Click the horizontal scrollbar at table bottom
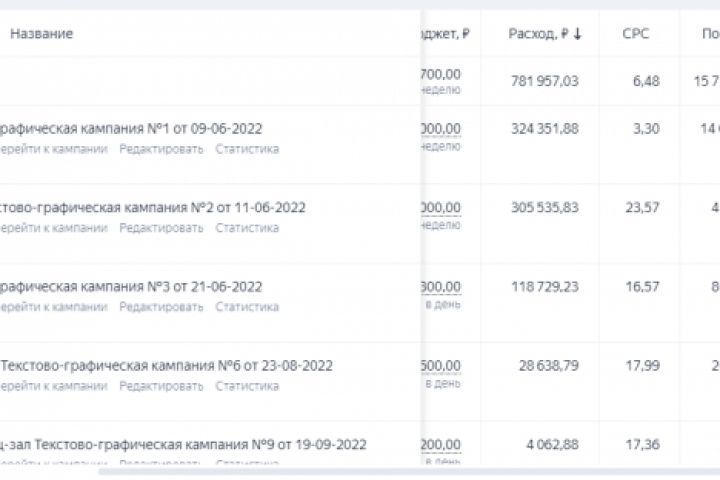 pos(400,471)
